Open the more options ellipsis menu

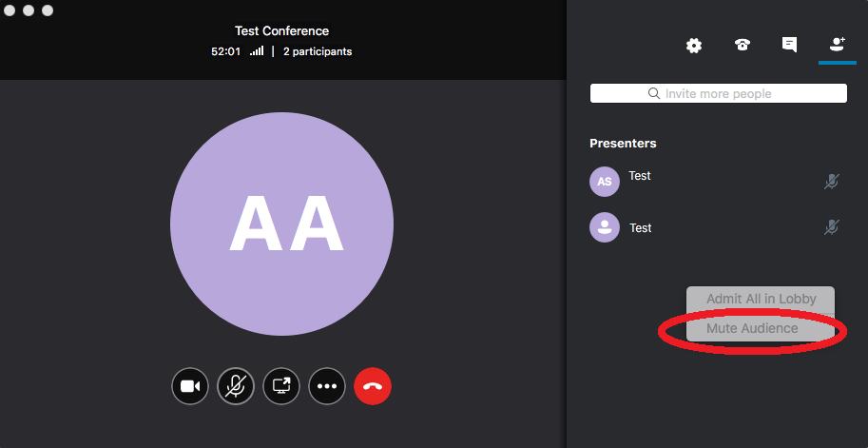click(x=327, y=386)
